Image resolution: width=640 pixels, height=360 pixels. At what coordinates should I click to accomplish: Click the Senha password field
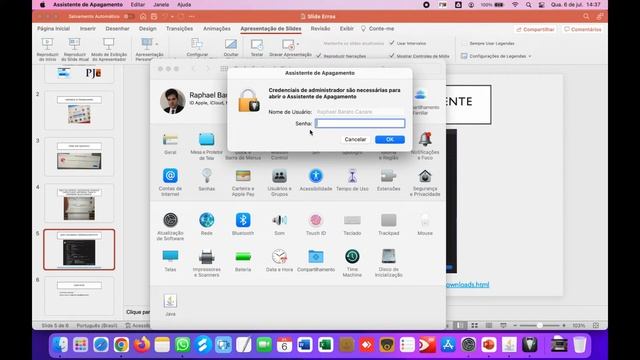click(360, 123)
